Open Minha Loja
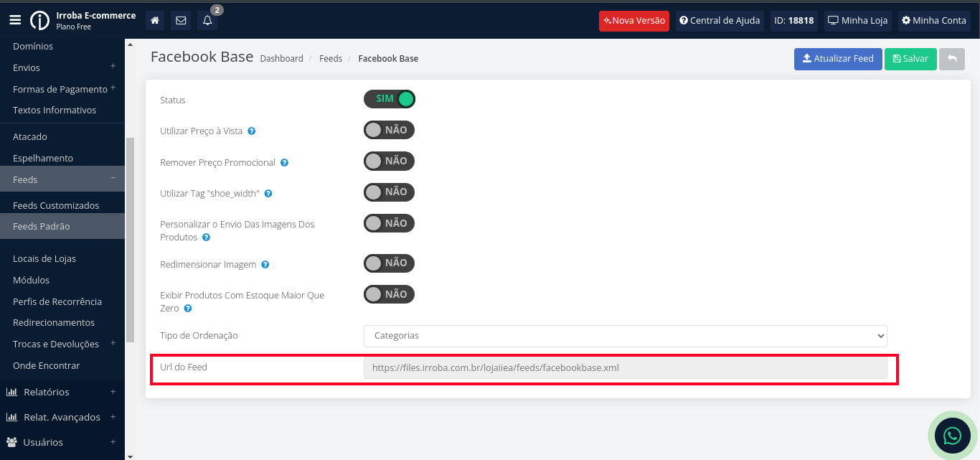Viewport: 980px width, 460px height. tap(858, 20)
